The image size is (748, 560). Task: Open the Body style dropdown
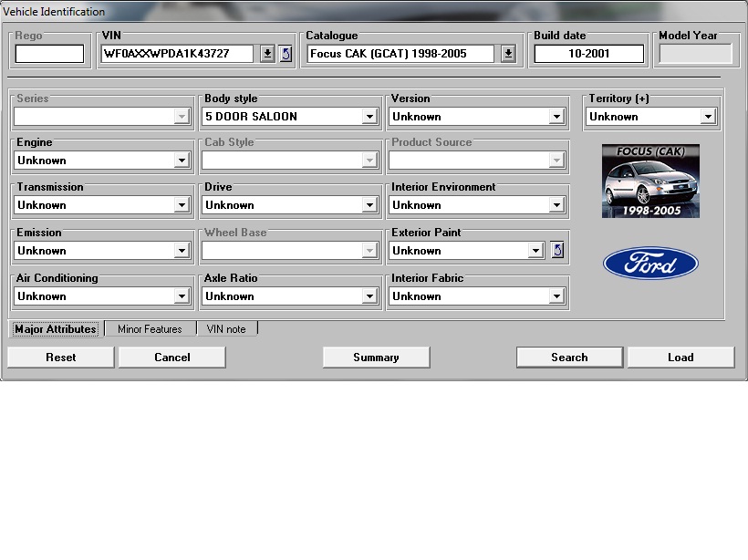369,117
